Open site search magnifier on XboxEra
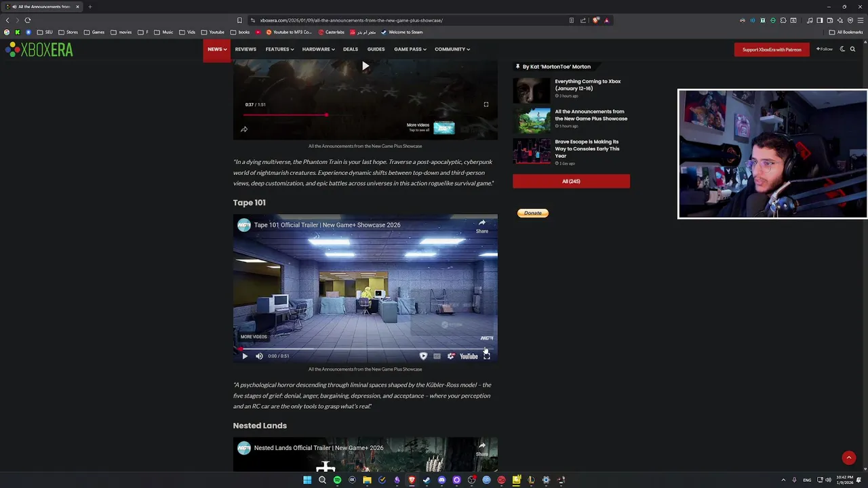 [852, 49]
